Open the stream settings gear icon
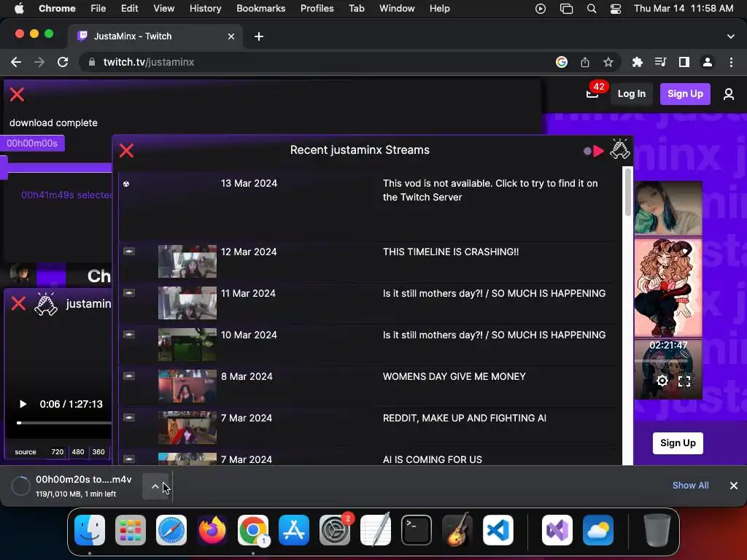Viewport: 747px width, 560px height. tap(662, 381)
